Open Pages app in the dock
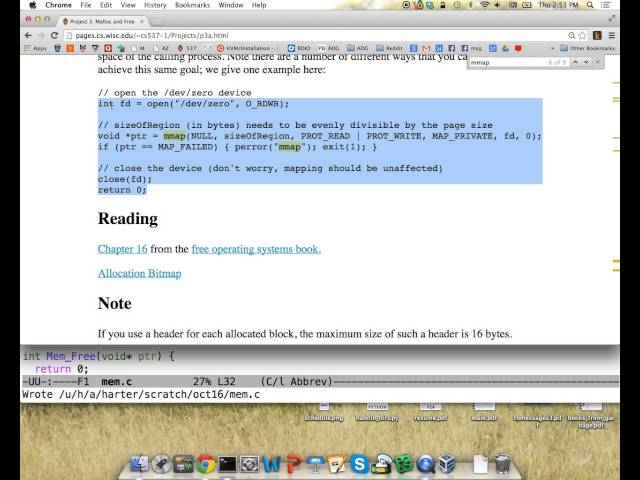Screen dimensions: 640x480 (x=337, y=464)
